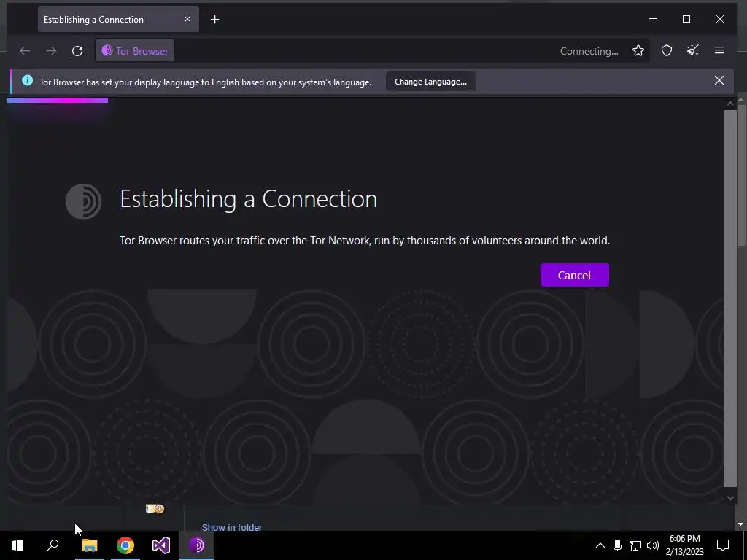Click the file icon above Show in folder
The width and height of the screenshot is (747, 560).
pos(155,509)
